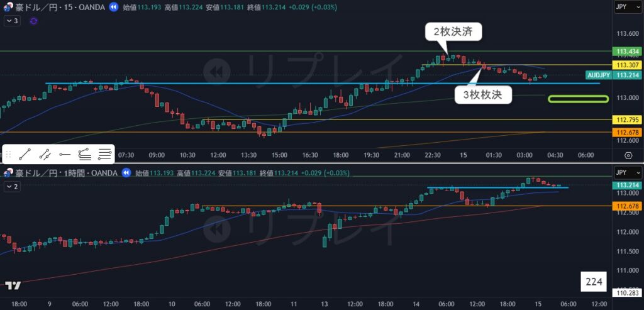The height and width of the screenshot is (310, 644).
Task: Select the trend line drawing tool
Action: click(x=25, y=153)
